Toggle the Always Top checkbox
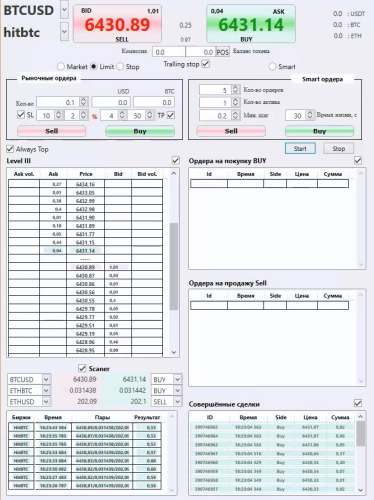Viewport: 374px width, 500px height. (10, 149)
